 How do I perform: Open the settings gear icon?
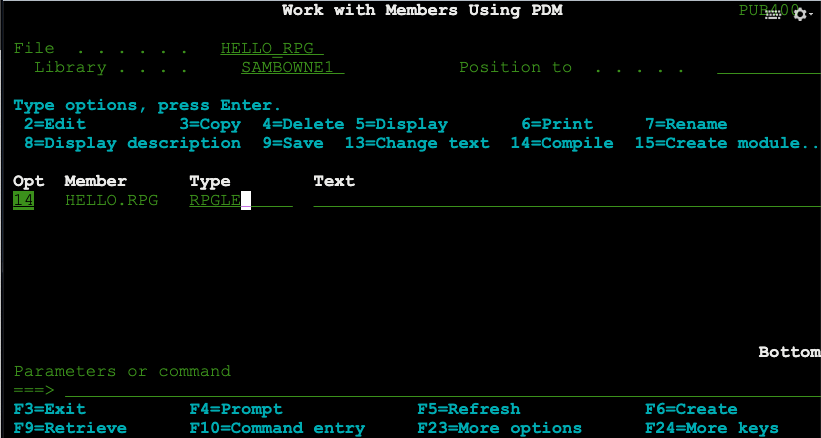pos(798,14)
